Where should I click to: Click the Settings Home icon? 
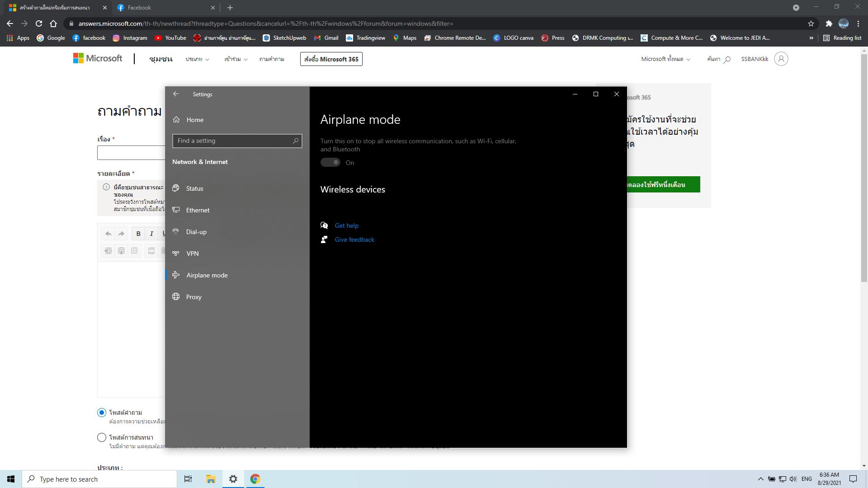(176, 120)
